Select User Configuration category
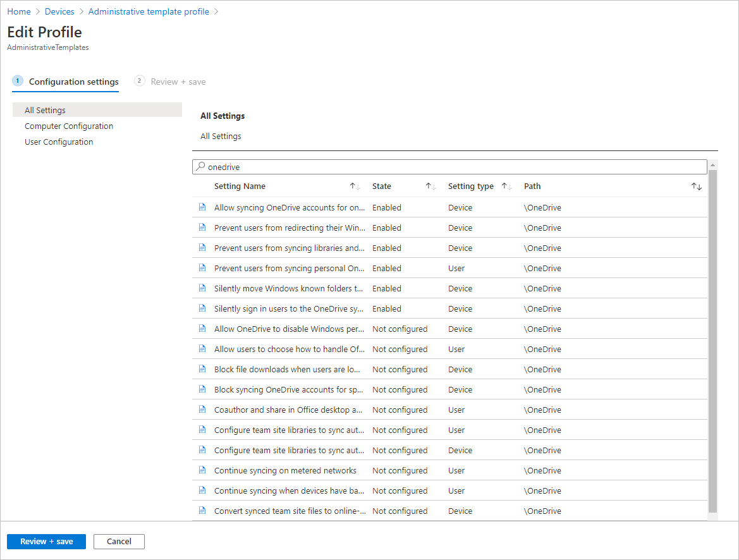Screen dimensions: 739x560 (x=59, y=142)
